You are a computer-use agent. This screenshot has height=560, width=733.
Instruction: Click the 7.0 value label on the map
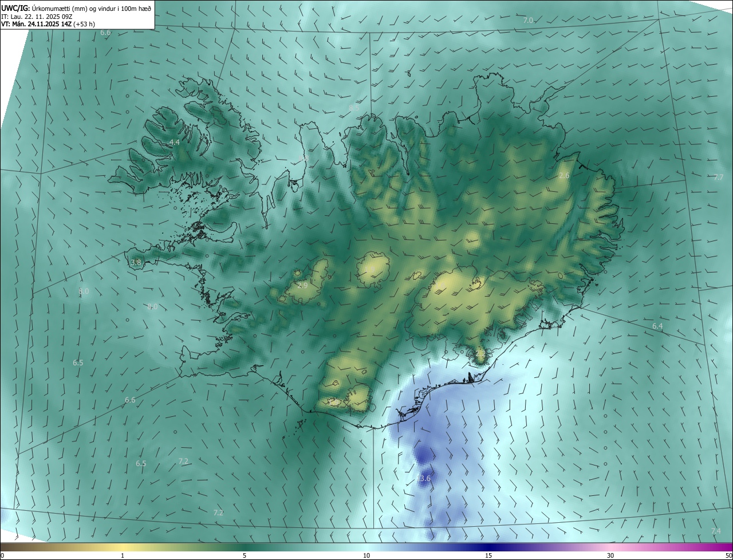(x=528, y=20)
